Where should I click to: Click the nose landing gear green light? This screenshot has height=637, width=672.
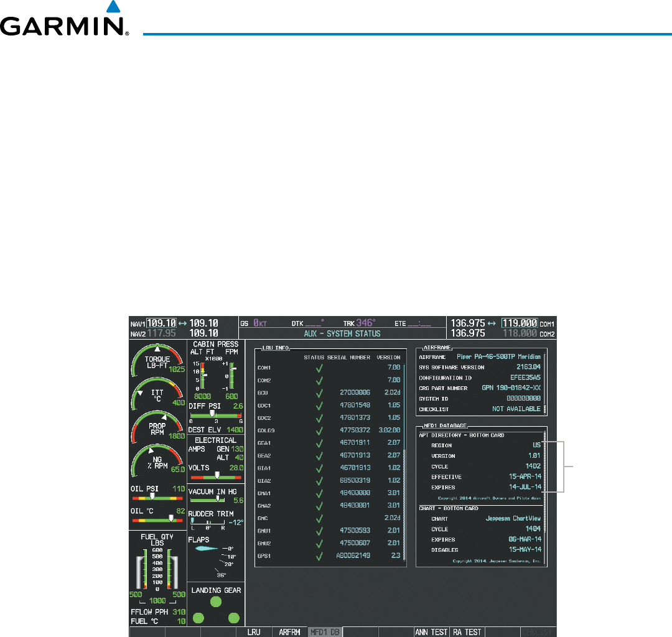click(x=216, y=602)
